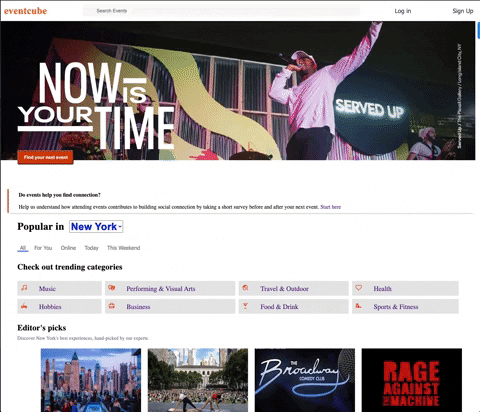Image resolution: width=480 pixels, height=412 pixels.
Task: Click Find your next event button
Action: coord(46,157)
